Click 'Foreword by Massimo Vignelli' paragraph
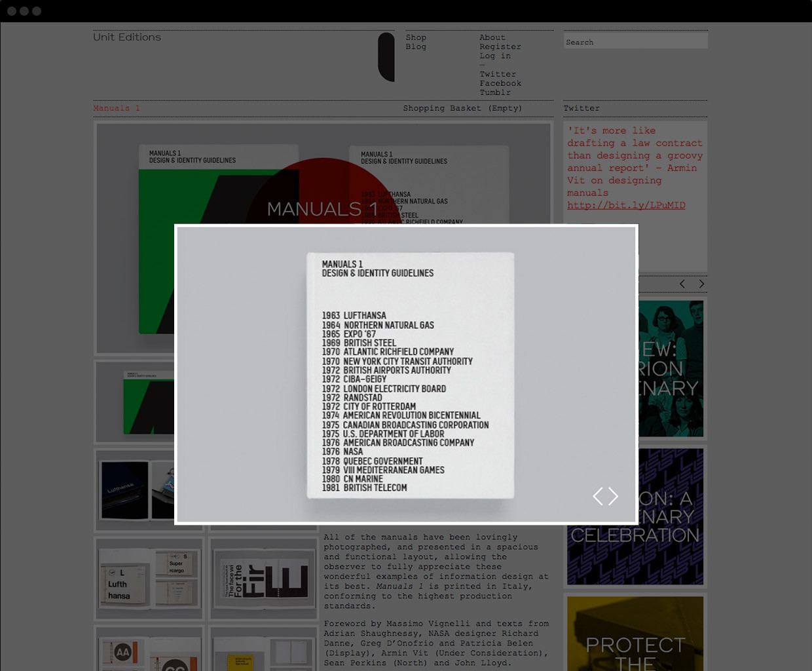This screenshot has width=812, height=671. coord(436,643)
